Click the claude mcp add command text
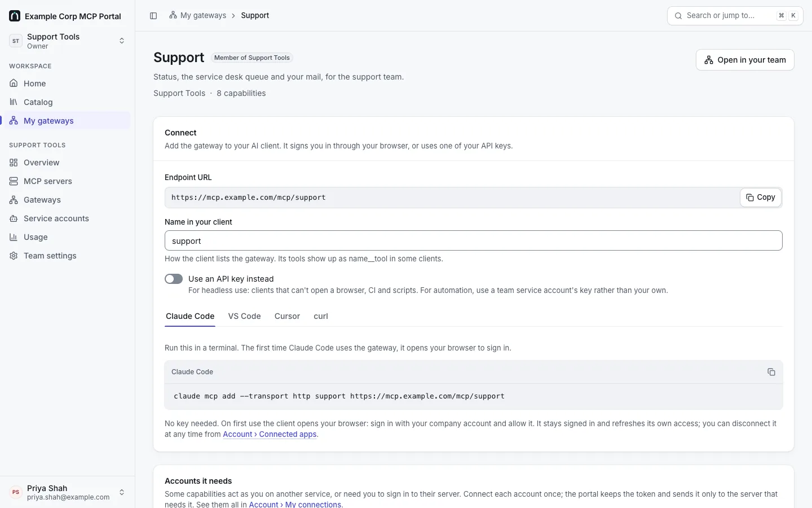 (x=339, y=396)
